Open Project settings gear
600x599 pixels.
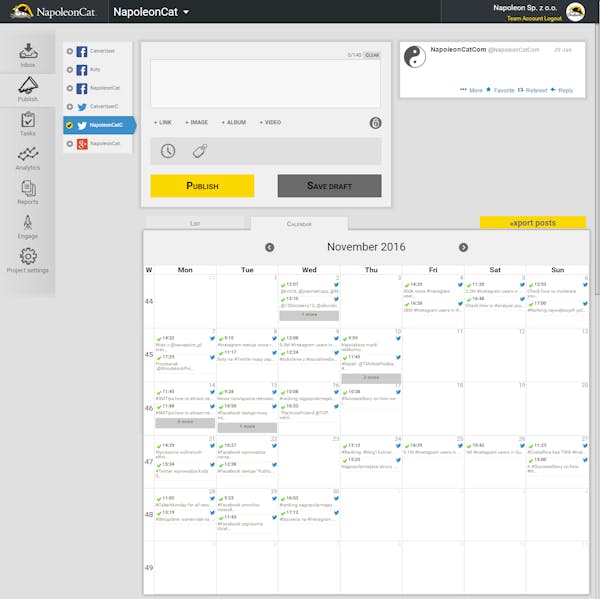[x=28, y=256]
